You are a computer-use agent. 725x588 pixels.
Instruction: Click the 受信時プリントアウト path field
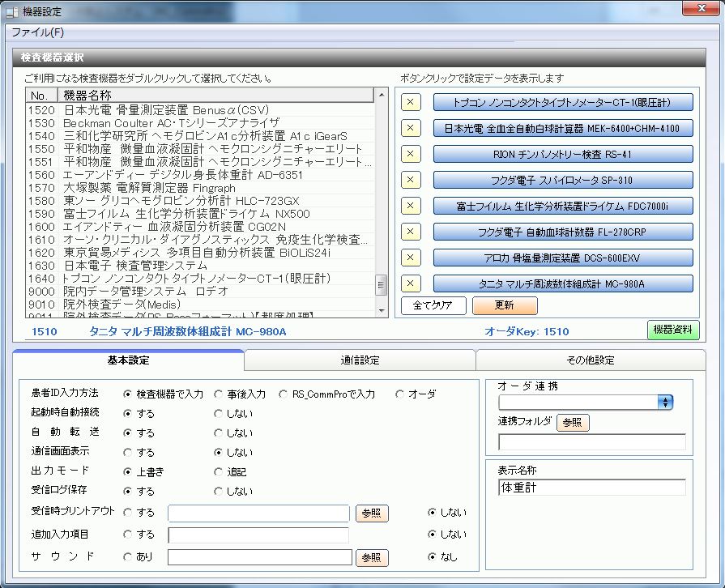pos(258,513)
